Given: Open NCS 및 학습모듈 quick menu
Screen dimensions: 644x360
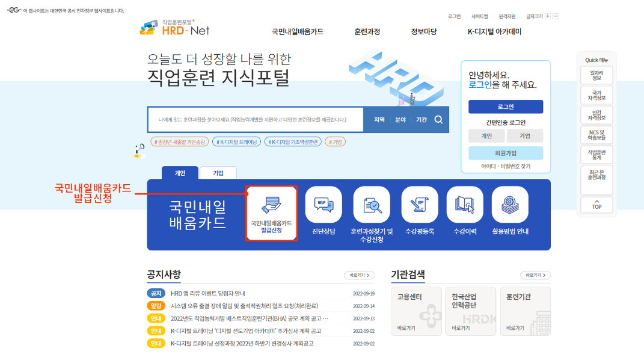Looking at the screenshot, I should tap(596, 135).
